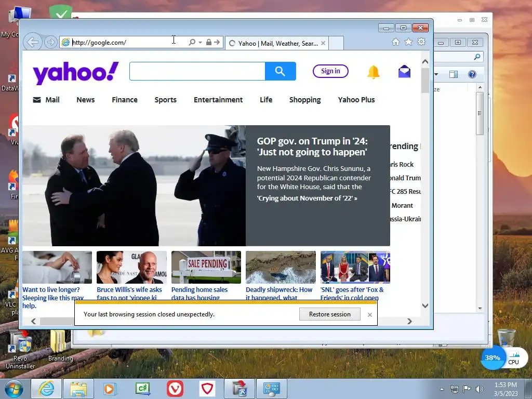Open the Windows Start button
The width and height of the screenshot is (532, 399).
tap(14, 389)
